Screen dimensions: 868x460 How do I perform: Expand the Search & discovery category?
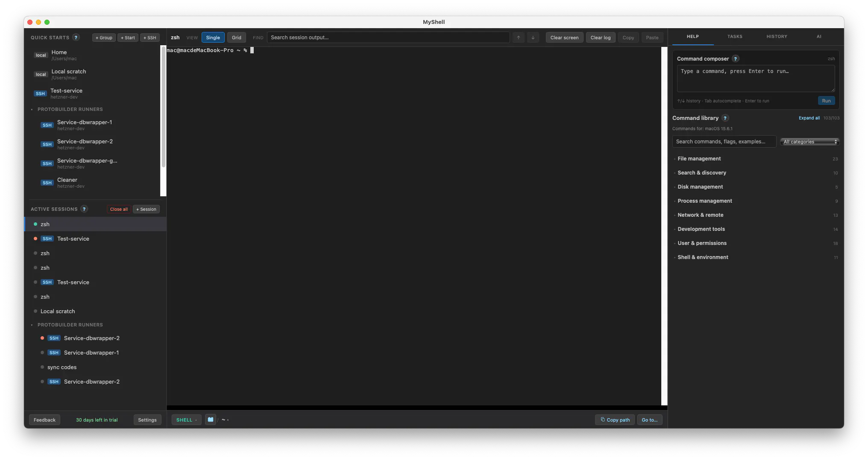click(x=756, y=173)
